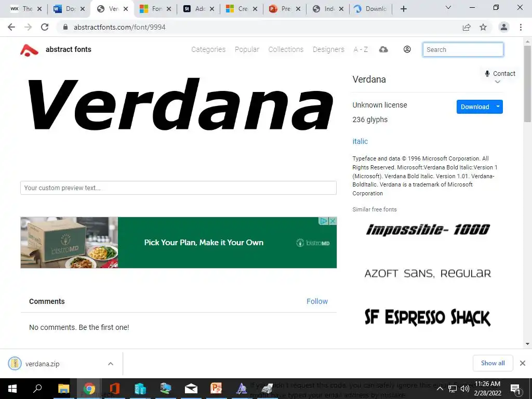The width and height of the screenshot is (532, 399).
Task: Click the browser back arrow
Action: tap(11, 27)
